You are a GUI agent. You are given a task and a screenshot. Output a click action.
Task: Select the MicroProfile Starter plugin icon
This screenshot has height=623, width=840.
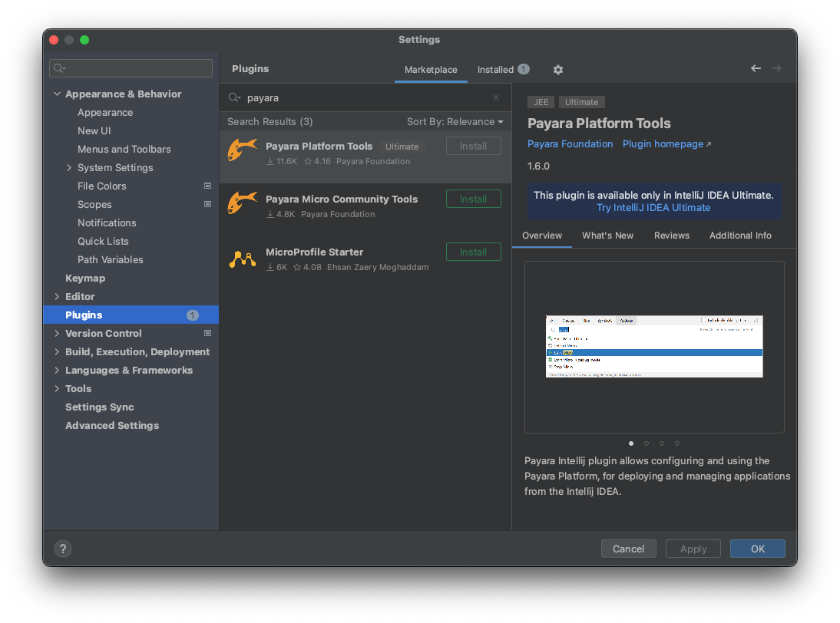[243, 259]
